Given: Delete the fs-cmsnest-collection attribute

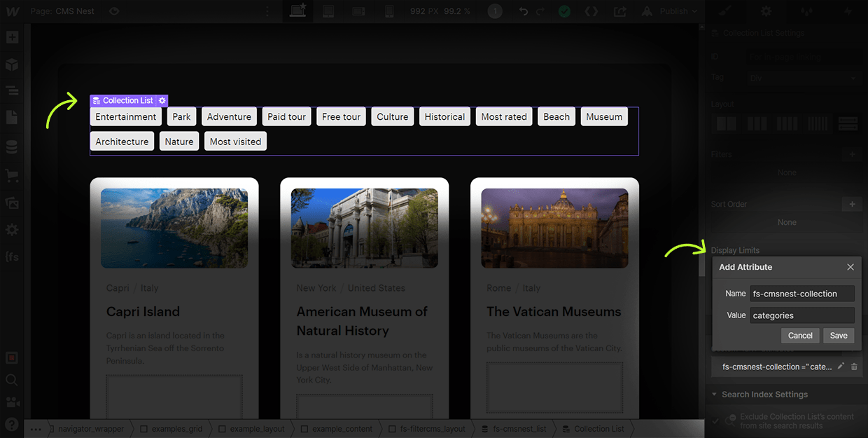Looking at the screenshot, I should (x=854, y=367).
